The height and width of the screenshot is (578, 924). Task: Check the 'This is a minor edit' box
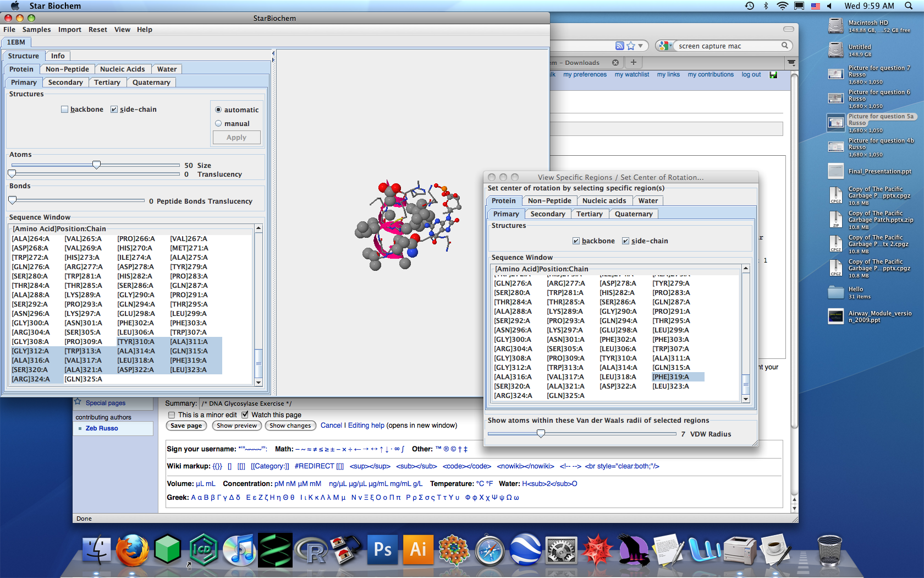pos(172,415)
